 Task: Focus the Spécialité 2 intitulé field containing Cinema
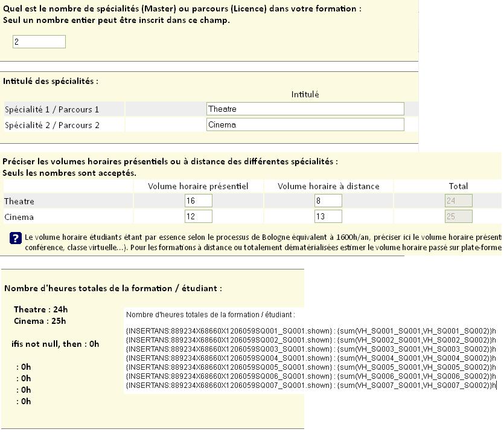point(305,125)
